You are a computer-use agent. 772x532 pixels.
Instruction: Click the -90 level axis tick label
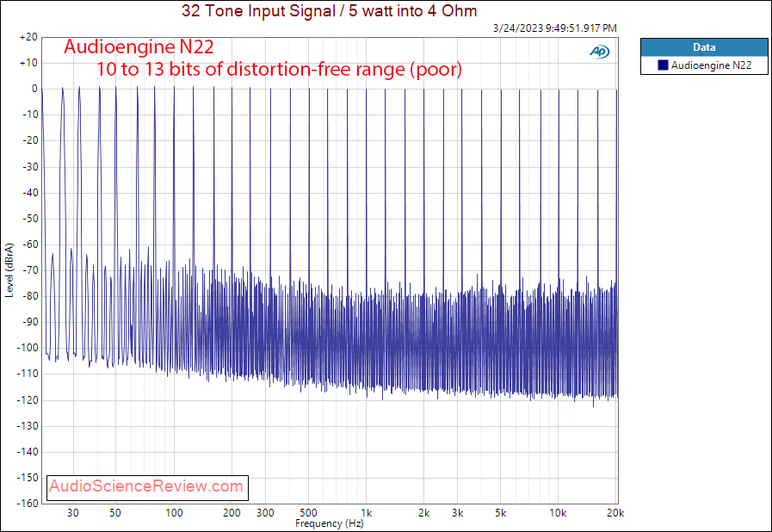click(x=30, y=322)
